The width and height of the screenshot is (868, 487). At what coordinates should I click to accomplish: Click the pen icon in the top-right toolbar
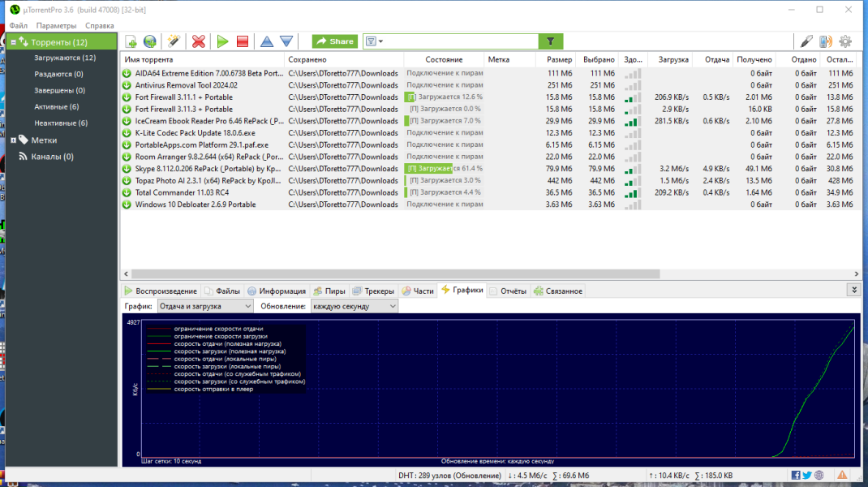(x=806, y=41)
